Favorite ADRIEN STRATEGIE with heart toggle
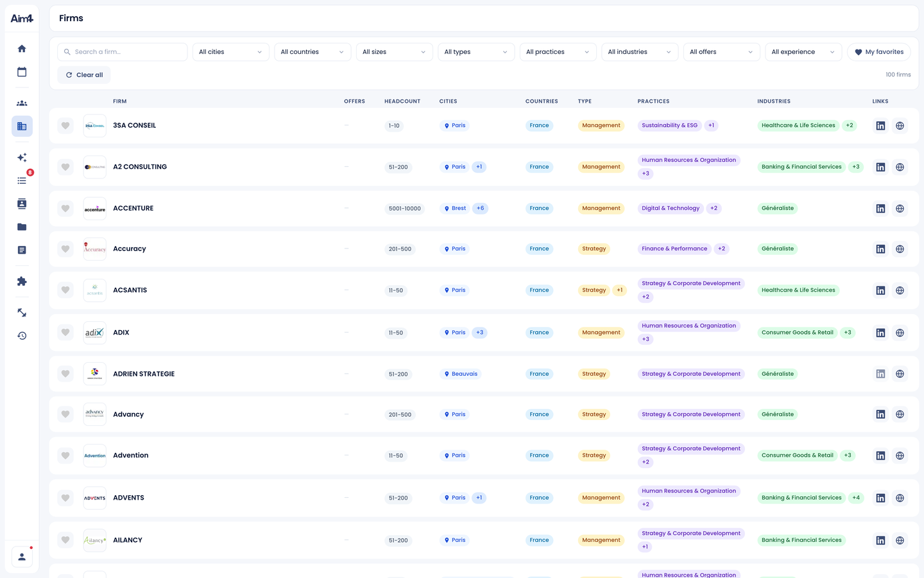Image resolution: width=924 pixels, height=578 pixels. tap(65, 374)
